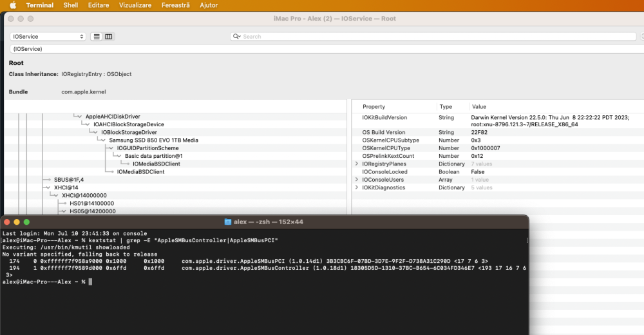This screenshot has height=335, width=644.
Task: Expand the IORegistryPlanes dictionary row
Action: coord(357,164)
